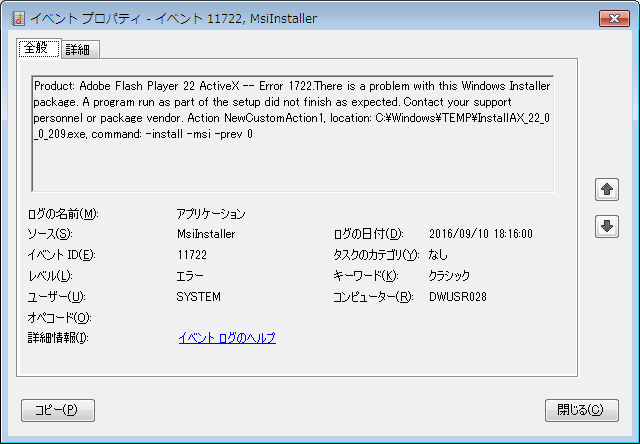Click the タスクのカテゴリ(Y) label
This screenshot has height=444, width=640.
click(376, 255)
